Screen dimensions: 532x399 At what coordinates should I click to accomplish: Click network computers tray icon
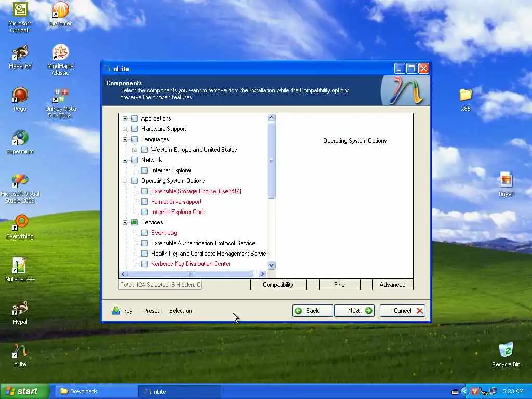pos(493,392)
